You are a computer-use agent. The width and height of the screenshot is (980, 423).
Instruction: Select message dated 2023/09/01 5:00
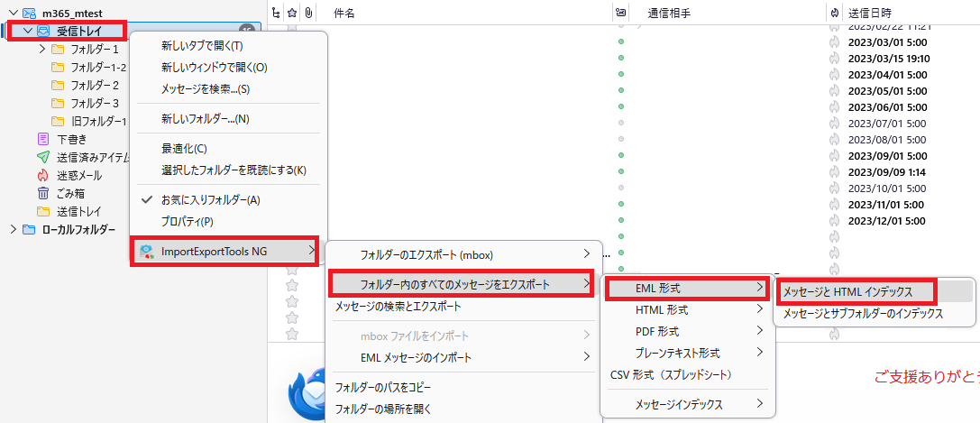887,155
